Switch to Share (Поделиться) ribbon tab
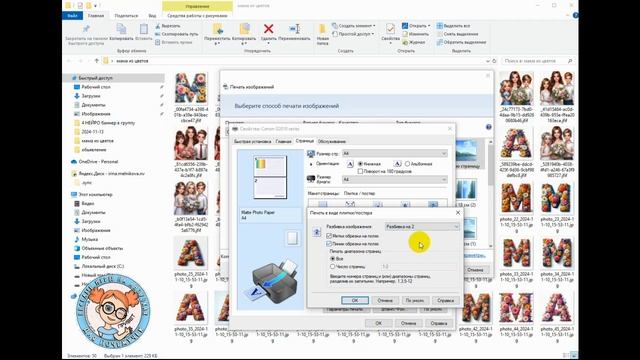The image size is (640, 360). pyautogui.click(x=126, y=16)
